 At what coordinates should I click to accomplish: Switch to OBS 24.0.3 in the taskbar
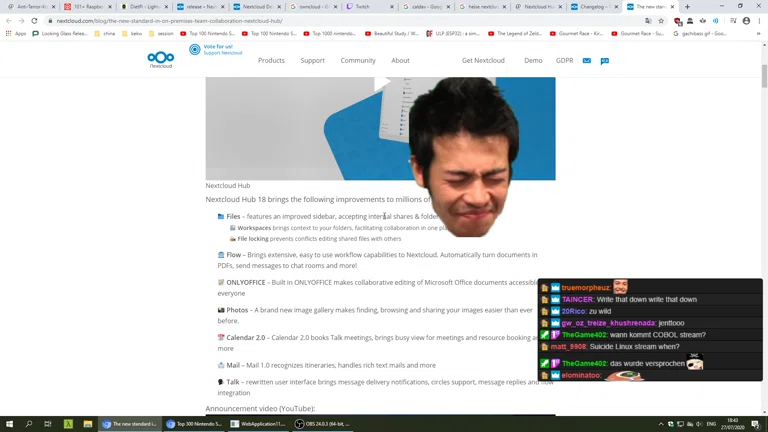(x=323, y=424)
